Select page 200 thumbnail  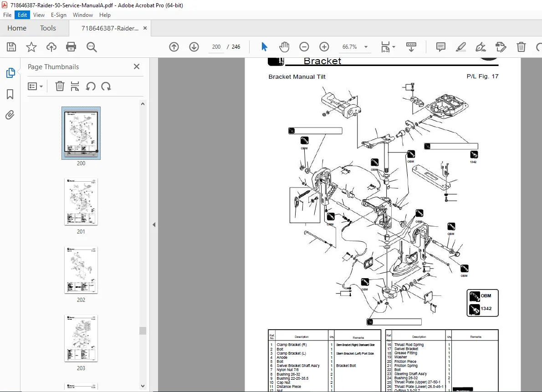(x=81, y=133)
